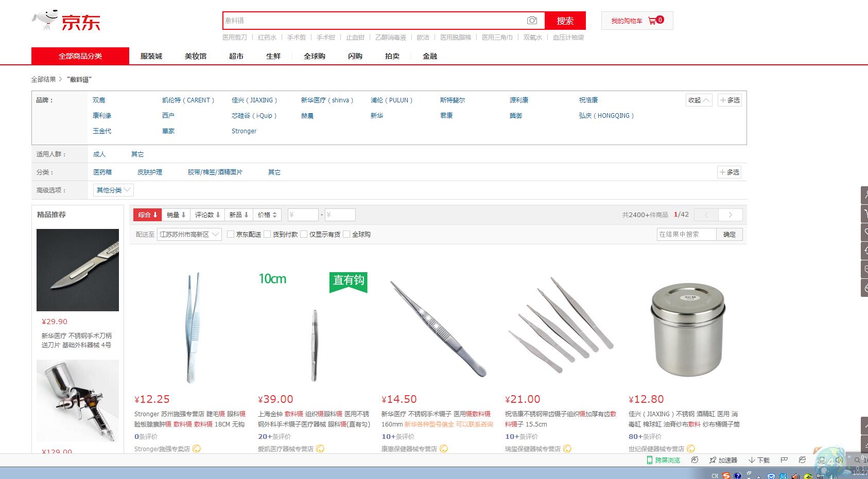Select the 新华医疗 (shinva) brand link
This screenshot has height=479, width=868.
327,100
